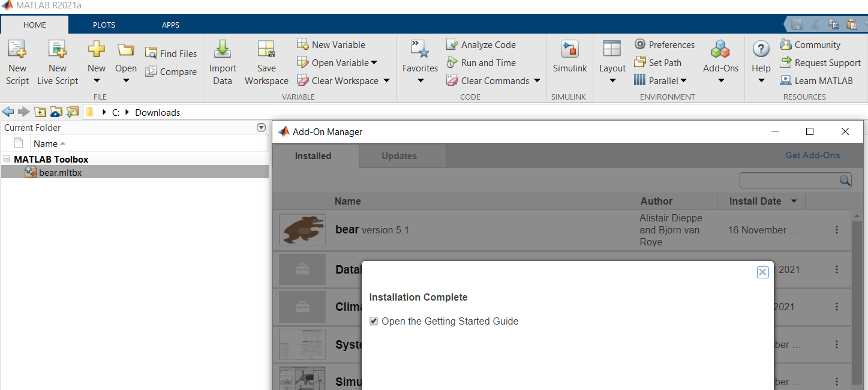The width and height of the screenshot is (868, 390).
Task: Switch to the APPS ribbon tab
Action: pos(170,25)
